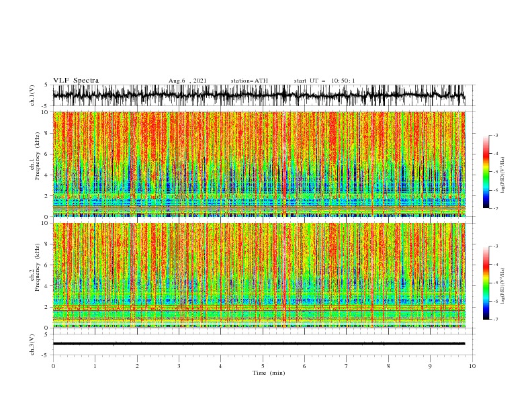Select the "ch.1 Frequency (kHz)" axis label
Image resolution: width=532 pixels, height=411 pixels.
(x=35, y=164)
